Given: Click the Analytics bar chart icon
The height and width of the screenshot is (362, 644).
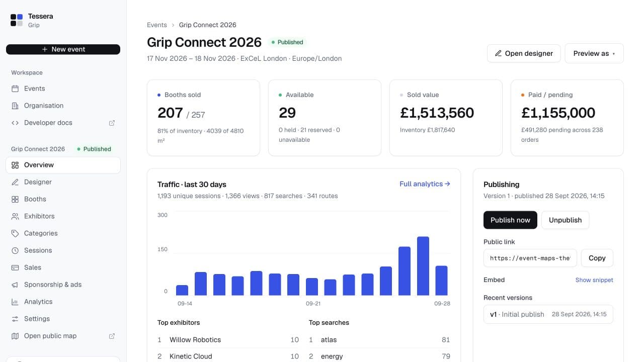Looking at the screenshot, I should (15, 302).
